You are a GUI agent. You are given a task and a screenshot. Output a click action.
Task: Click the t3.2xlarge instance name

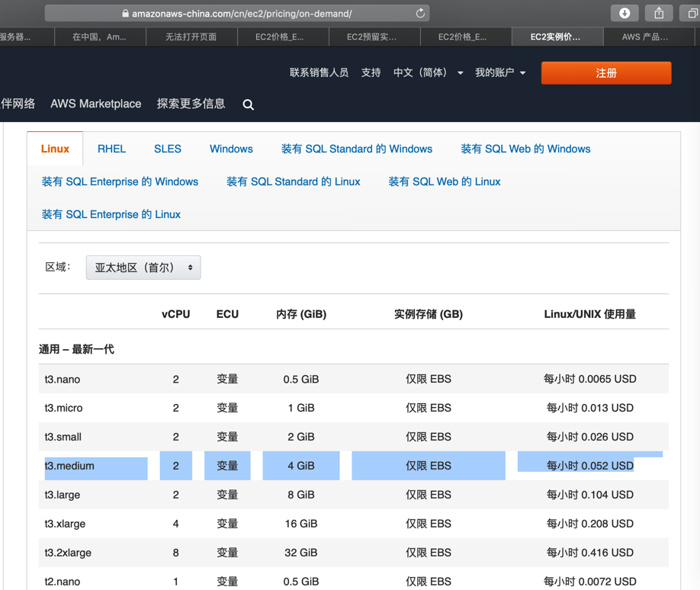68,553
